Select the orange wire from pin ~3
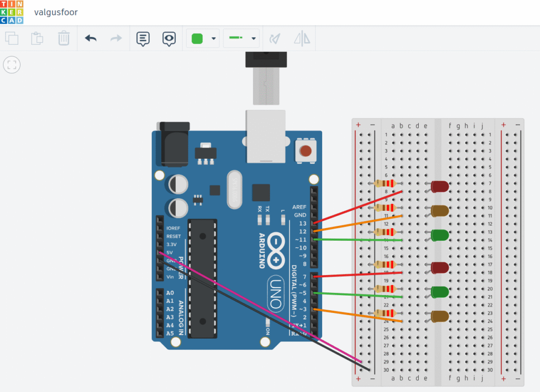 [x=358, y=315]
